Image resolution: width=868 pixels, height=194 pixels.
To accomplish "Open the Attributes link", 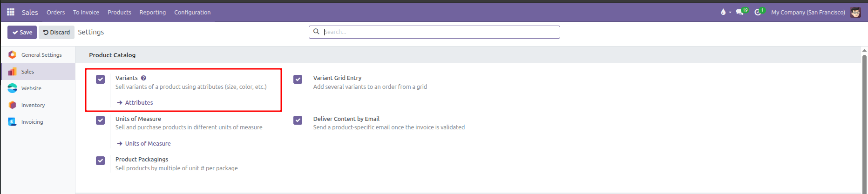I will click(x=139, y=103).
